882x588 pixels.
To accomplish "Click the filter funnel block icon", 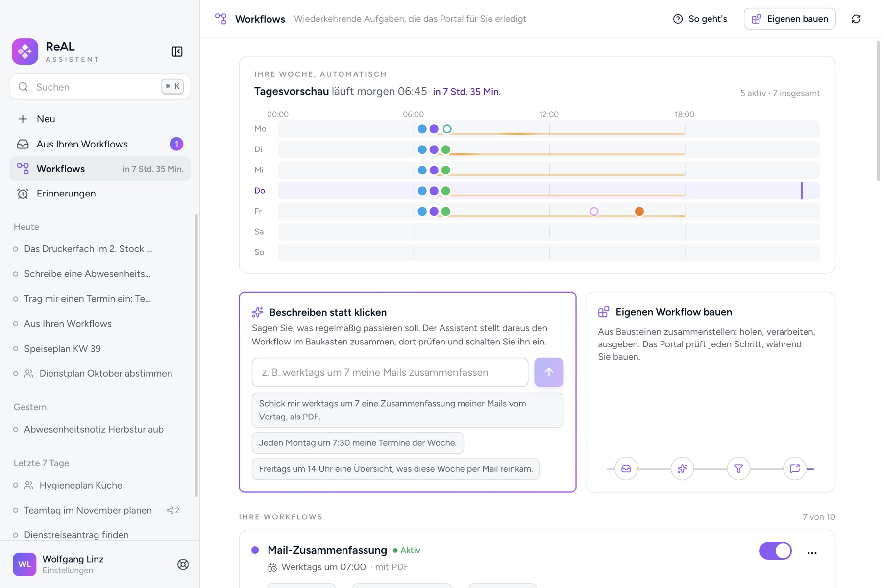I will (x=738, y=469).
